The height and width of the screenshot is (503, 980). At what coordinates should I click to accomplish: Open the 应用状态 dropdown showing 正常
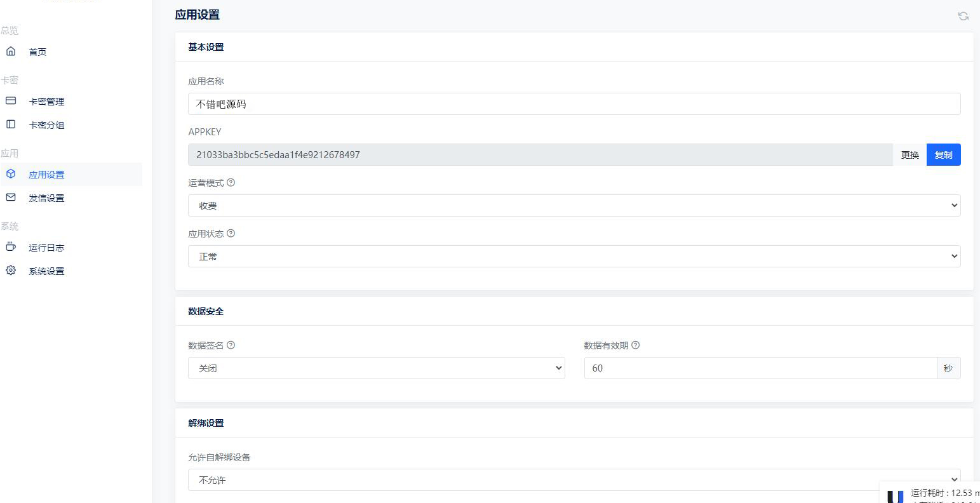pyautogui.click(x=574, y=257)
